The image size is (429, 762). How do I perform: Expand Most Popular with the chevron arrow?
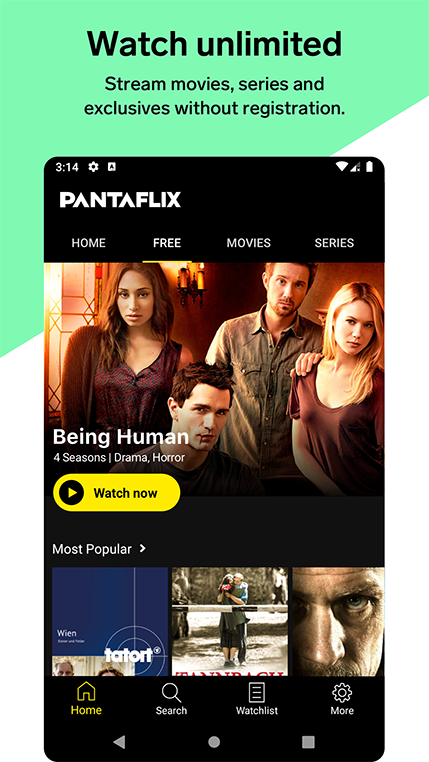(x=142, y=549)
